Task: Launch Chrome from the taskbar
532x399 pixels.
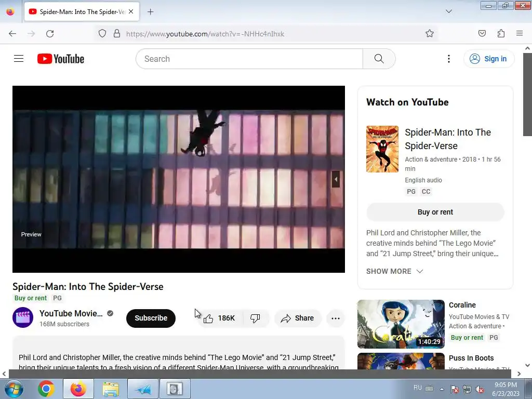Action: click(x=46, y=389)
